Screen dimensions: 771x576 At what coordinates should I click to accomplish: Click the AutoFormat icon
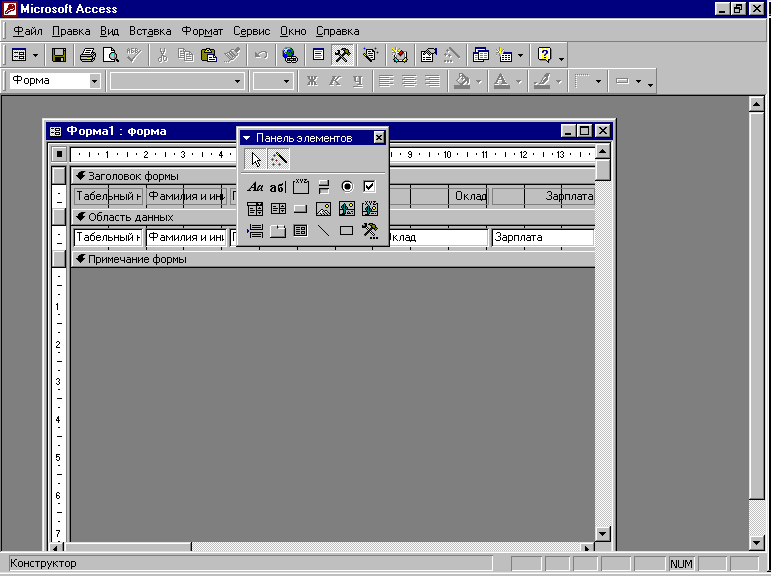tap(370, 55)
